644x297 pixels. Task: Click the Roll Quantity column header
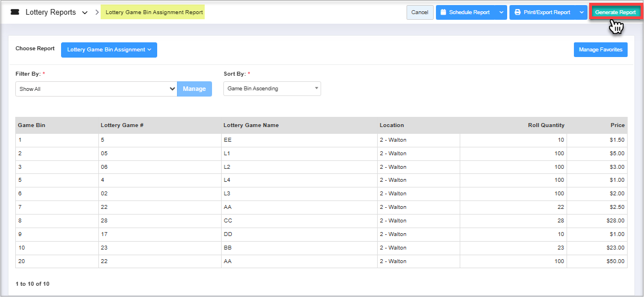[x=546, y=125]
